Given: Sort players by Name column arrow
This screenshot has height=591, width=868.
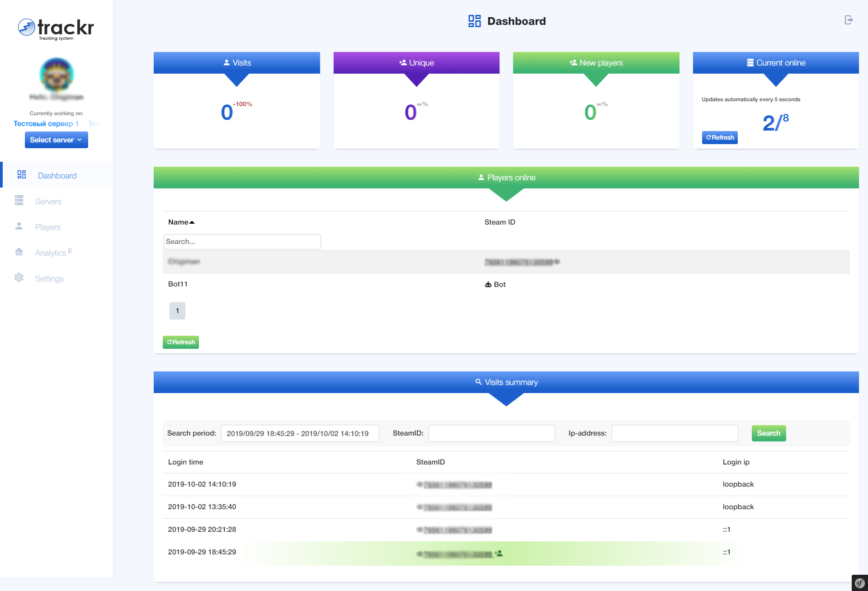Looking at the screenshot, I should [x=192, y=222].
